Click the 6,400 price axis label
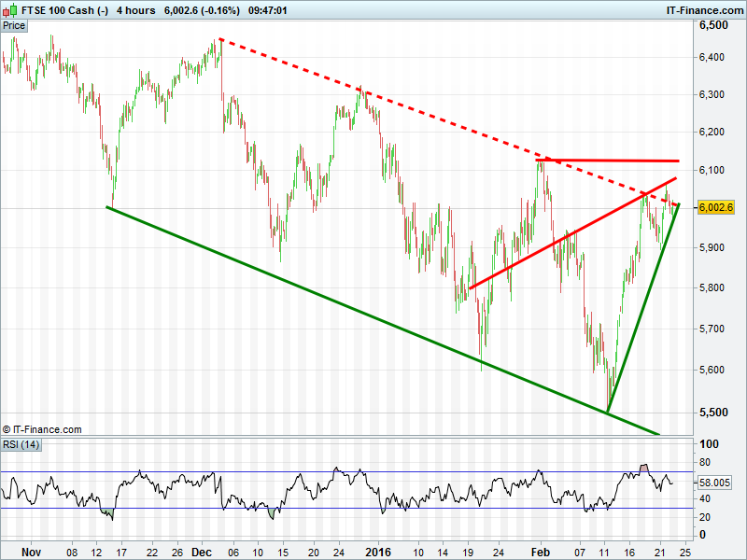This screenshot has height=560, width=747. [712, 57]
